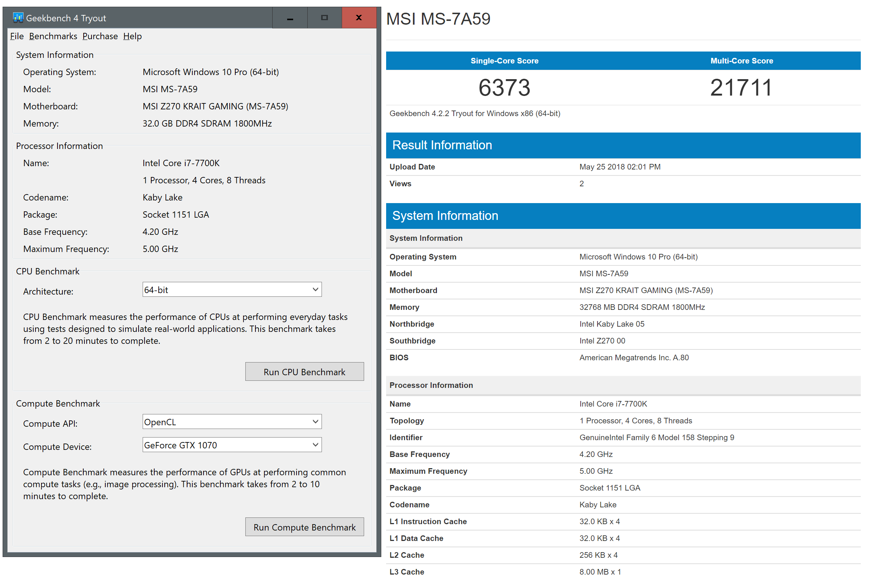This screenshot has height=588, width=869.
Task: Click Intel Core i7-7700K name in Geekbench window
Action: pos(181,164)
